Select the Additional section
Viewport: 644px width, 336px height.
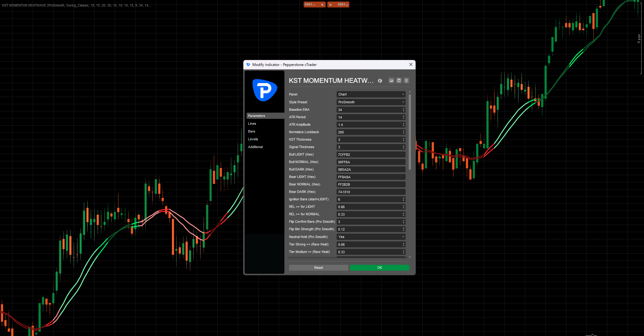(255, 147)
